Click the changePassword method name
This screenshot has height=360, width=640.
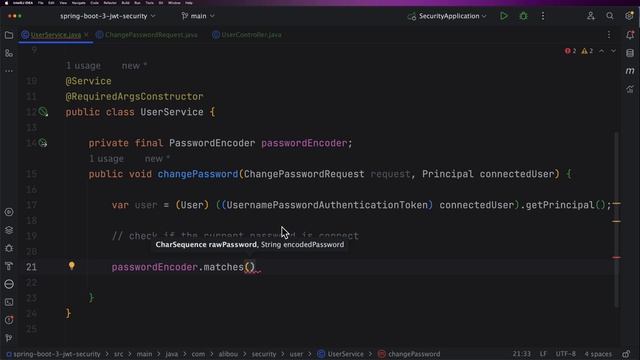[198, 174]
